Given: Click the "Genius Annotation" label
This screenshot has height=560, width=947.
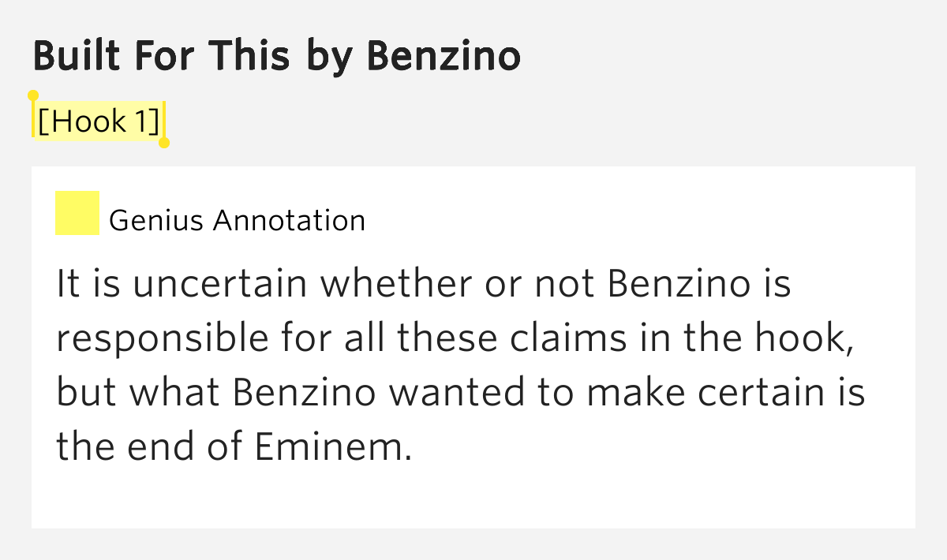Looking at the screenshot, I should 237,221.
